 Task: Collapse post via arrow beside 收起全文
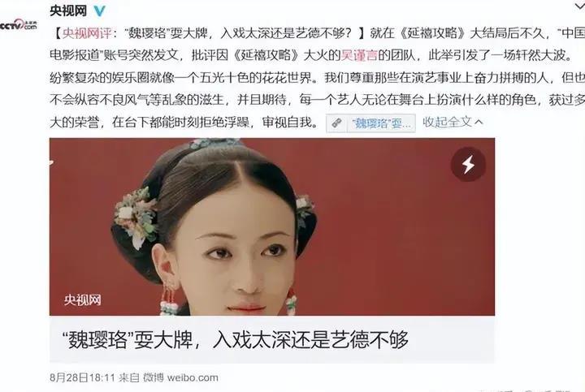(x=479, y=122)
